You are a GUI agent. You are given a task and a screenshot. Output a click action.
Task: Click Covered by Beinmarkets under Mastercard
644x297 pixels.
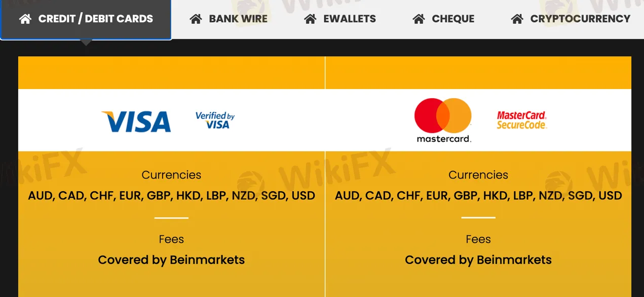pyautogui.click(x=478, y=260)
